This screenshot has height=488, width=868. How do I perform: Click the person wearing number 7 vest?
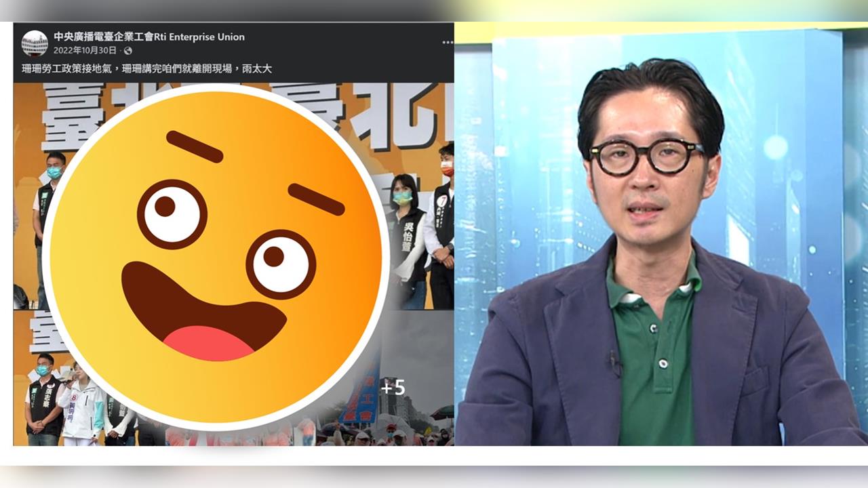(442, 217)
